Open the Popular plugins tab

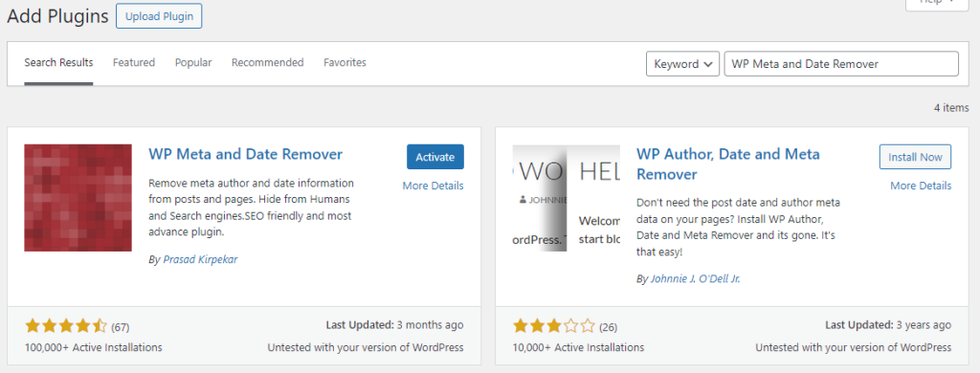193,62
